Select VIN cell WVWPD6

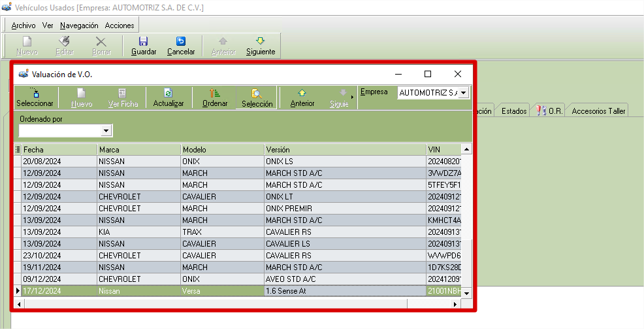pyautogui.click(x=444, y=255)
